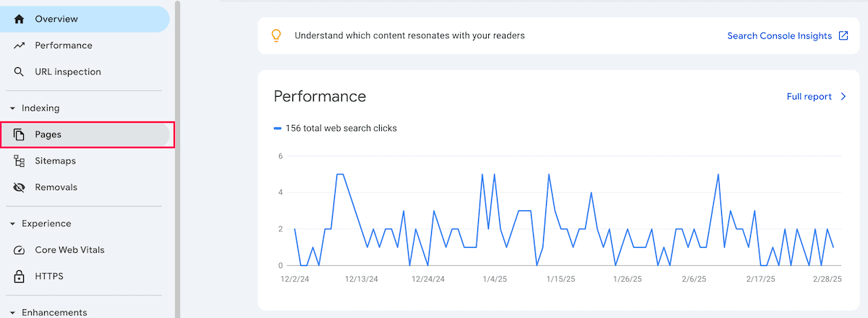Click the HTTPS padlock icon

tap(20, 277)
